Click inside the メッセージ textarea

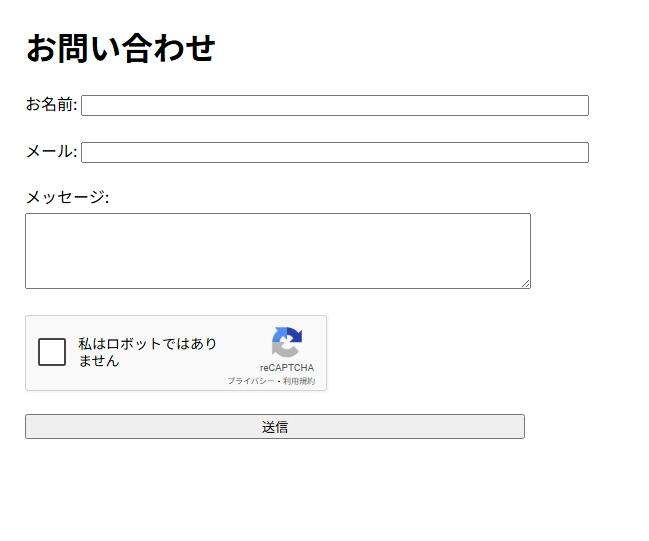pos(277,250)
